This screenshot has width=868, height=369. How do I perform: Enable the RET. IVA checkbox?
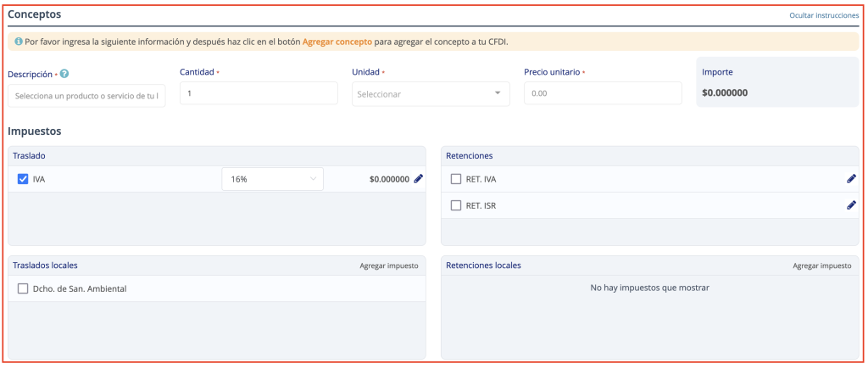pos(455,179)
